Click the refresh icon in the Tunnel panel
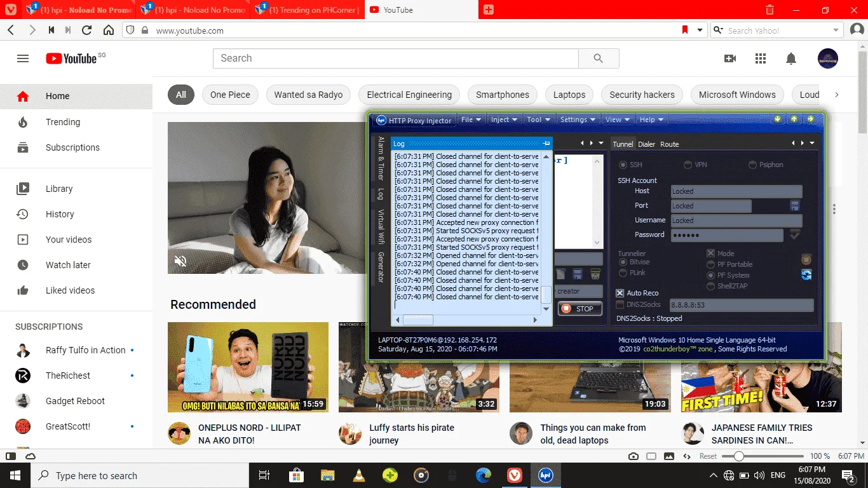This screenshot has height=488, width=868. [806, 274]
